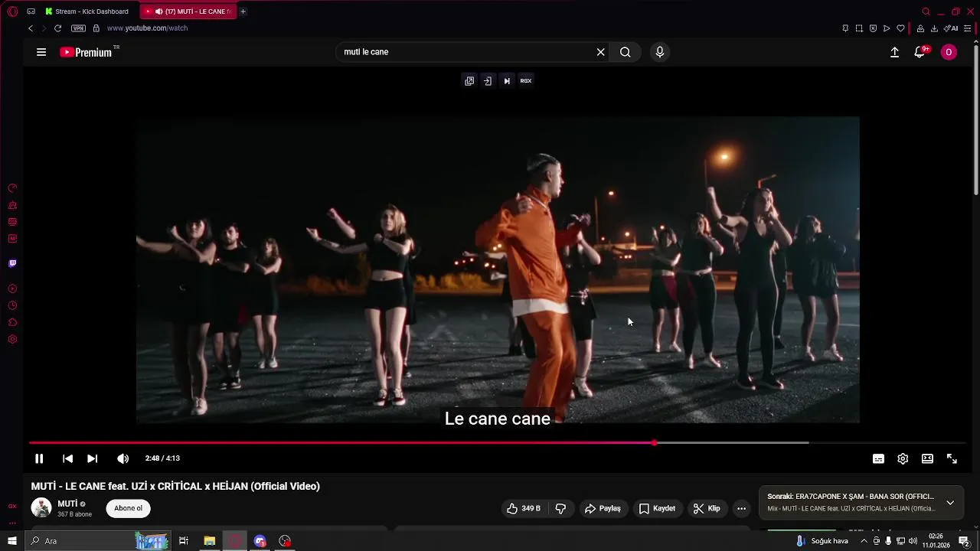The width and height of the screenshot is (980, 551).
Task: Open Twitch in the Opera sidebar
Action: 12,263
